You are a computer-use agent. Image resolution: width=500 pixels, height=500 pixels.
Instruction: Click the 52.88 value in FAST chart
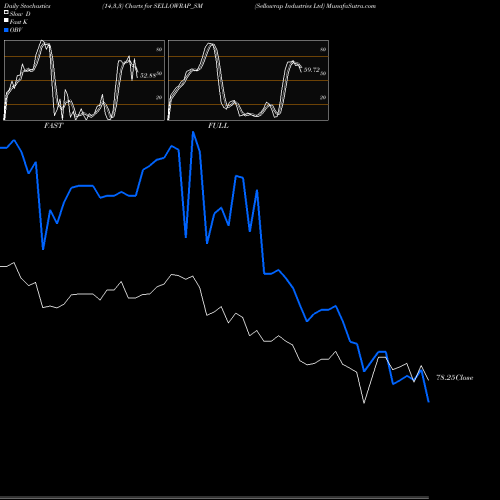point(148,76)
